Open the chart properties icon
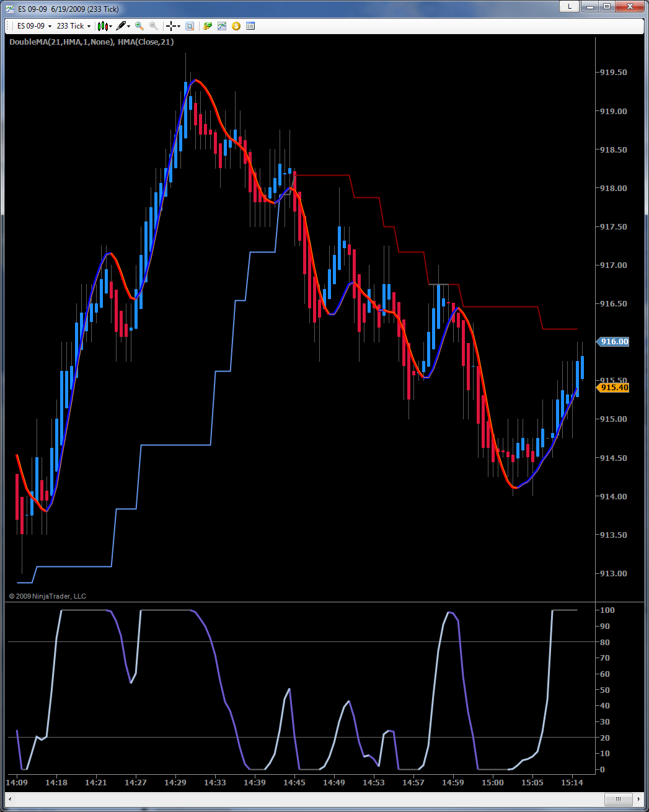Screen dimensions: 649x812 tap(250, 26)
